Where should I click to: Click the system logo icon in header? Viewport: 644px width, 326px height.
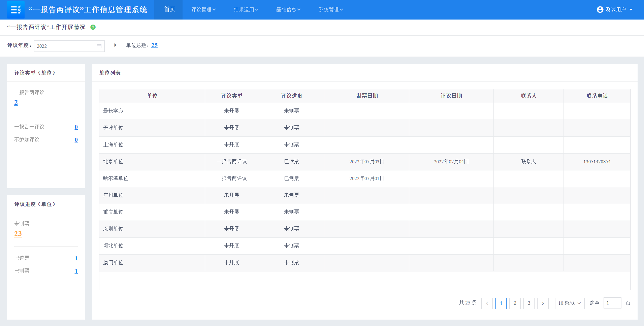coord(15,9)
